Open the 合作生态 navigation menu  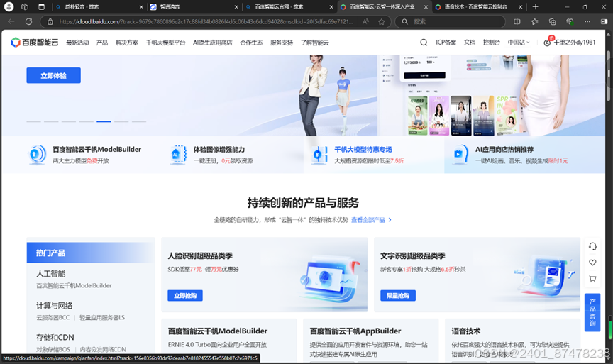point(251,43)
